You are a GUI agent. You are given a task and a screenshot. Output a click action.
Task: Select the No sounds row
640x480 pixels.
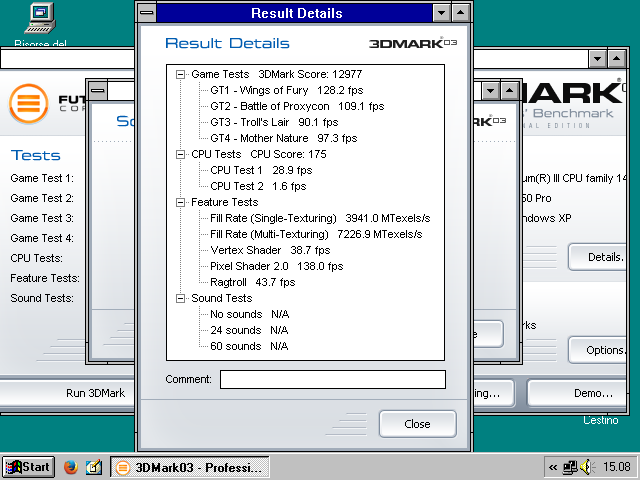(x=249, y=314)
